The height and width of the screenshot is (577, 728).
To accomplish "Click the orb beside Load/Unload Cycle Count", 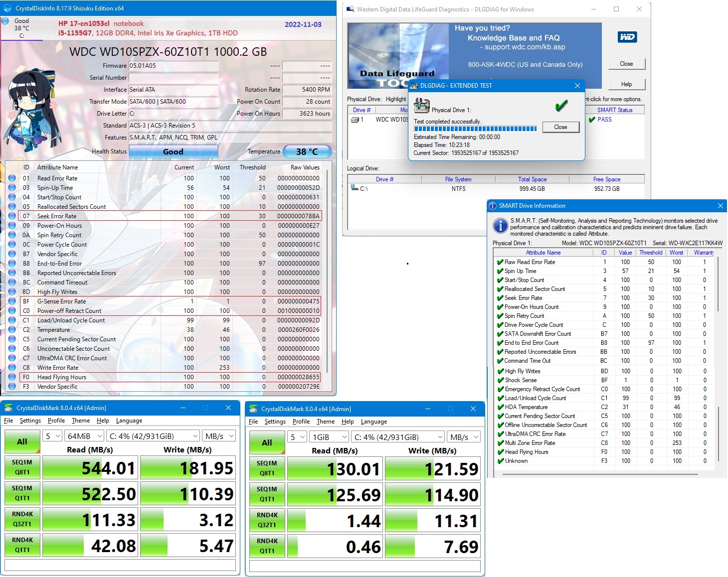I will 12,320.
